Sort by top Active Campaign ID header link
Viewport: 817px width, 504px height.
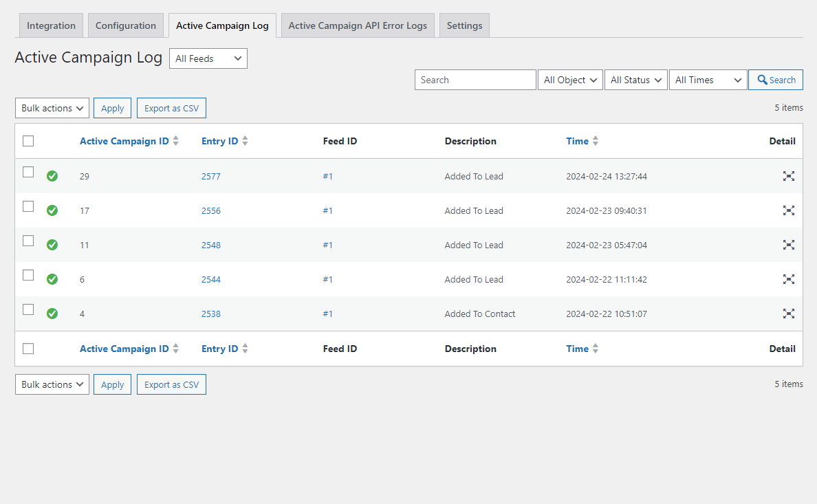tap(124, 141)
